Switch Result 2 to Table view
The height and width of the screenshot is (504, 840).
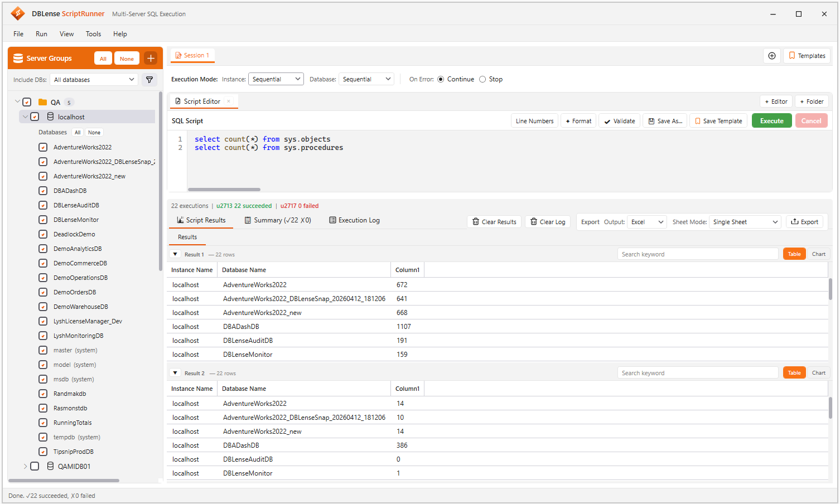point(794,373)
